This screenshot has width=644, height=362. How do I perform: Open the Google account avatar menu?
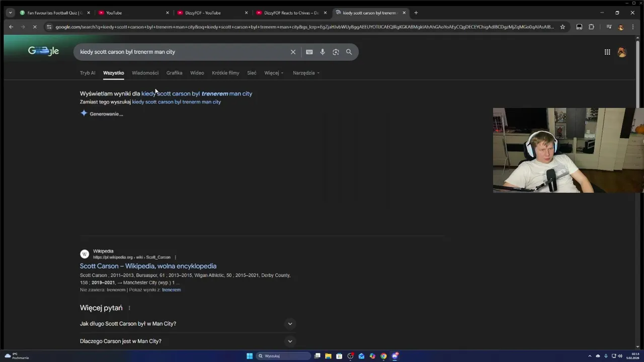[622, 52]
